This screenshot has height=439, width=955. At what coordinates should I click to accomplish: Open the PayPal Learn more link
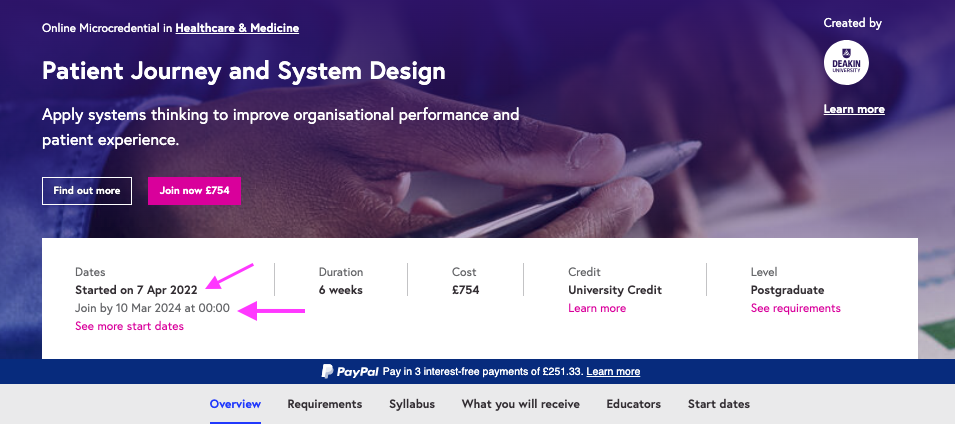tap(613, 371)
